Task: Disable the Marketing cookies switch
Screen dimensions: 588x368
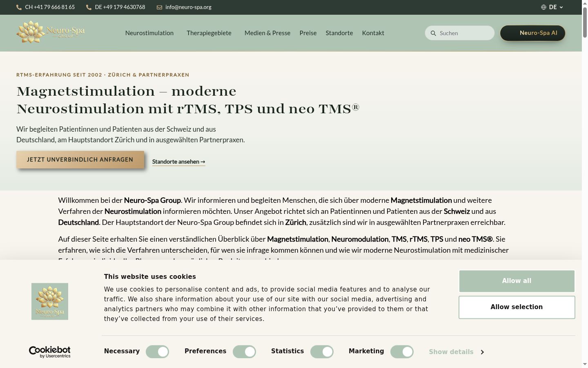Action: [402, 352]
